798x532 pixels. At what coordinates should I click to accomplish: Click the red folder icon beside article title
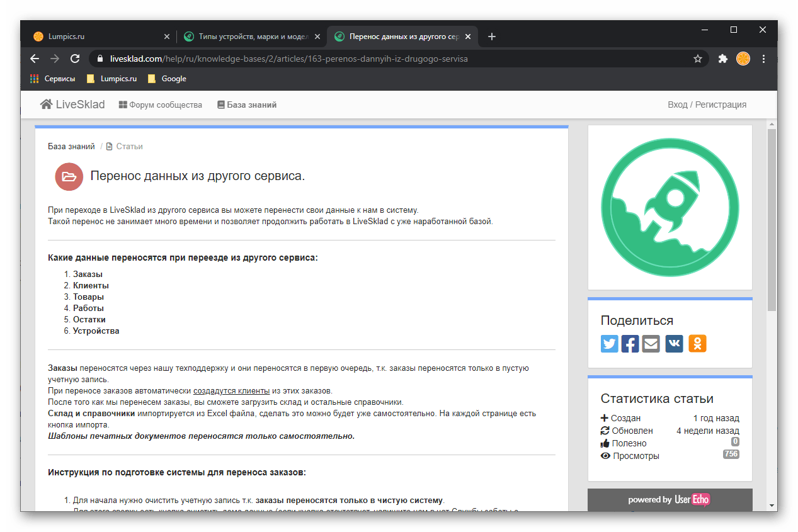pos(69,176)
